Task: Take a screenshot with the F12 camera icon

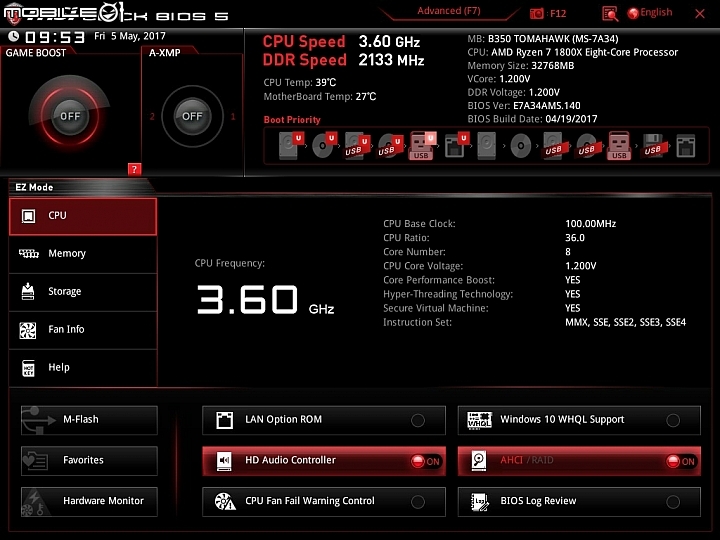Action: [x=536, y=14]
